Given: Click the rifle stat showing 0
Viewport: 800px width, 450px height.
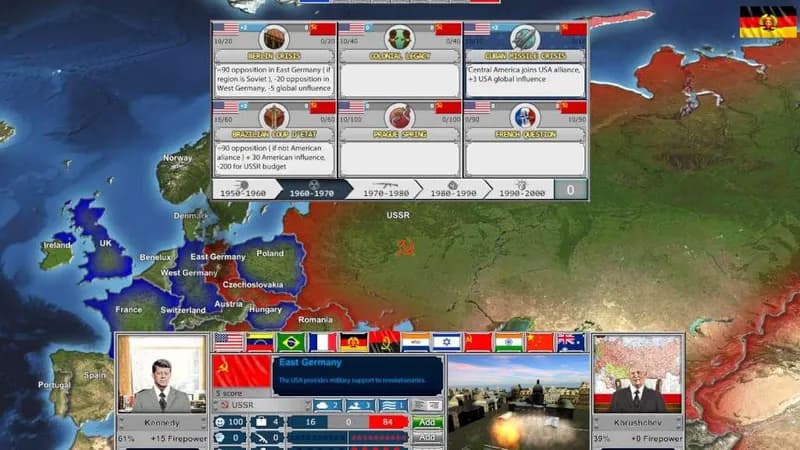Looking at the screenshot, I should 268,438.
